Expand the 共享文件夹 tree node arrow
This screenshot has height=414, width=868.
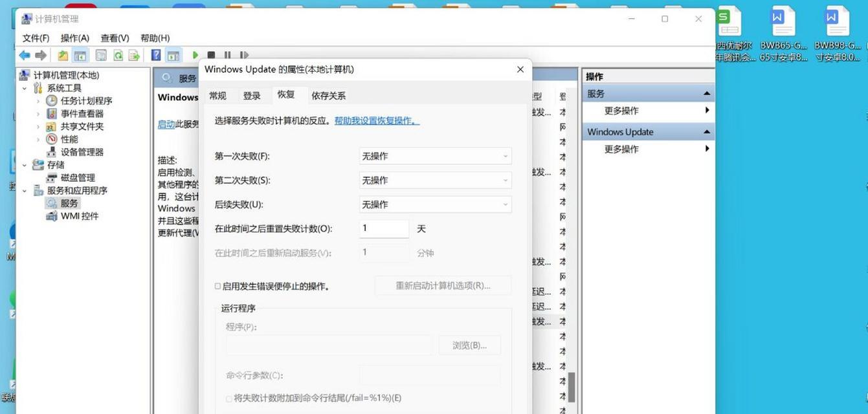38,127
